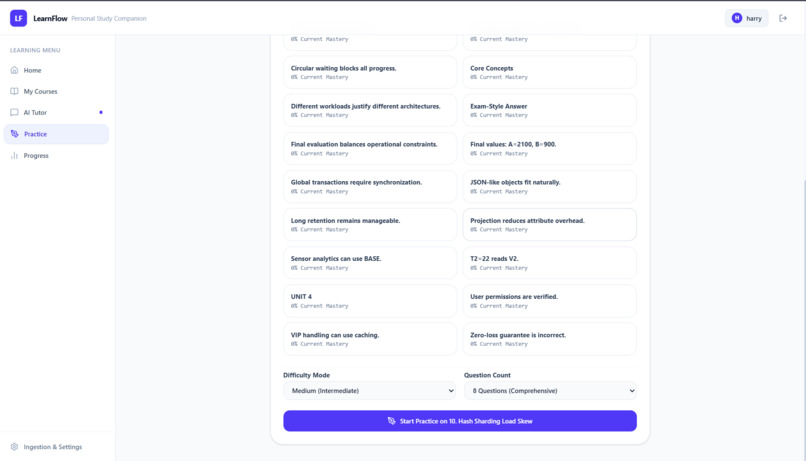Click the AI Tutor chat icon

(14, 112)
